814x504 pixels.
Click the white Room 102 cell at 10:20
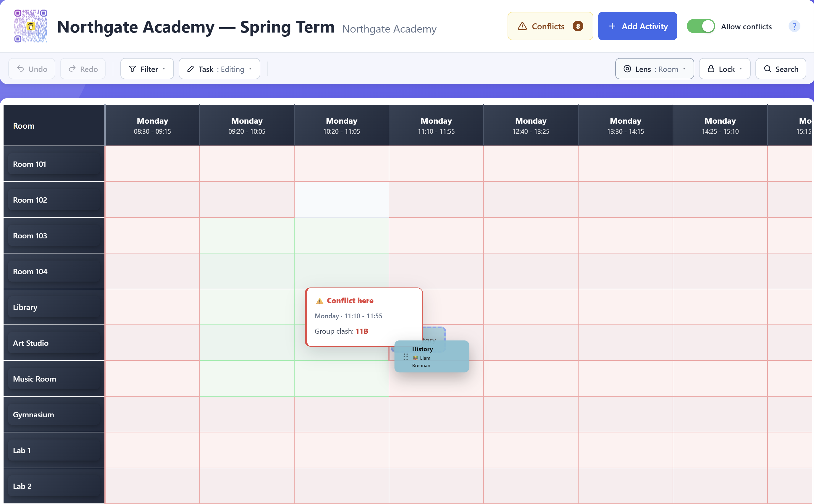[341, 200]
